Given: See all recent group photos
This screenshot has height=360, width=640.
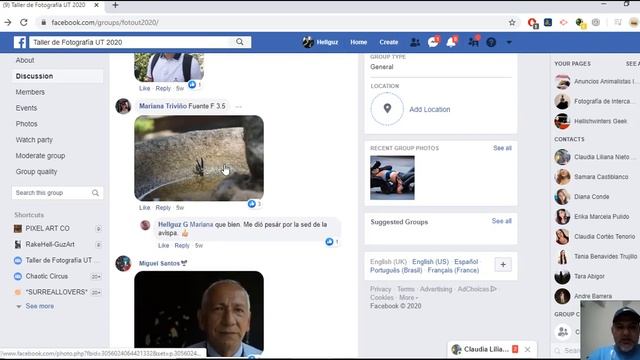Looking at the screenshot, I should click(x=502, y=148).
